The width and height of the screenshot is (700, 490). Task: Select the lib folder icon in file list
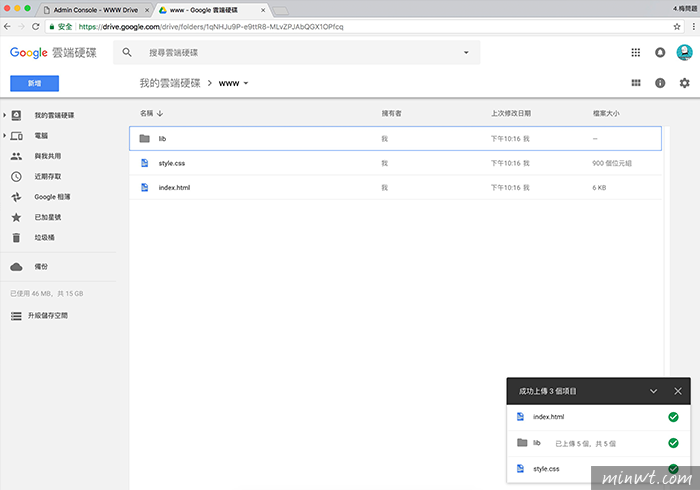[145, 138]
